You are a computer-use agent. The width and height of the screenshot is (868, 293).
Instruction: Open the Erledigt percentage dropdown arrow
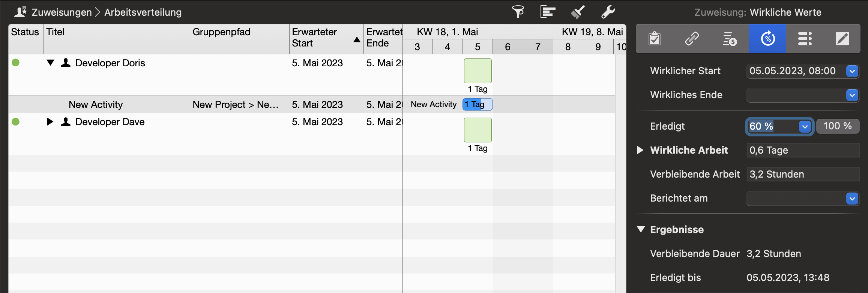[805, 127]
